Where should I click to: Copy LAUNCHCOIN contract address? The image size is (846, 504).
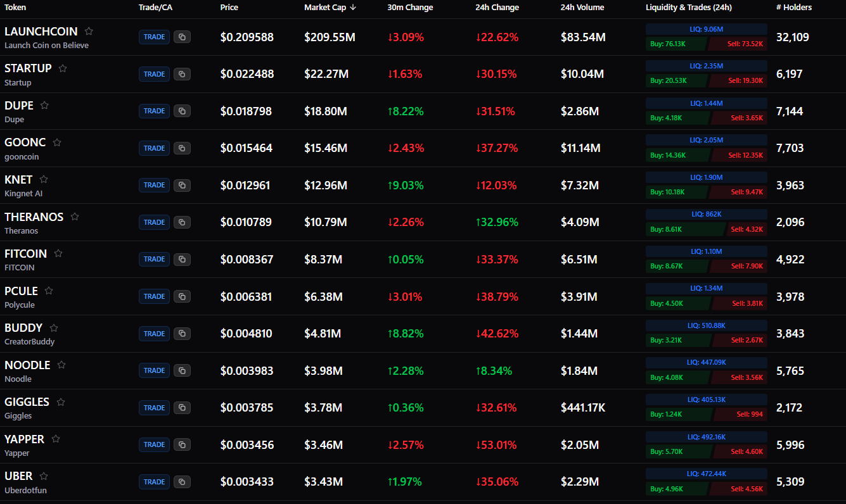tap(182, 37)
